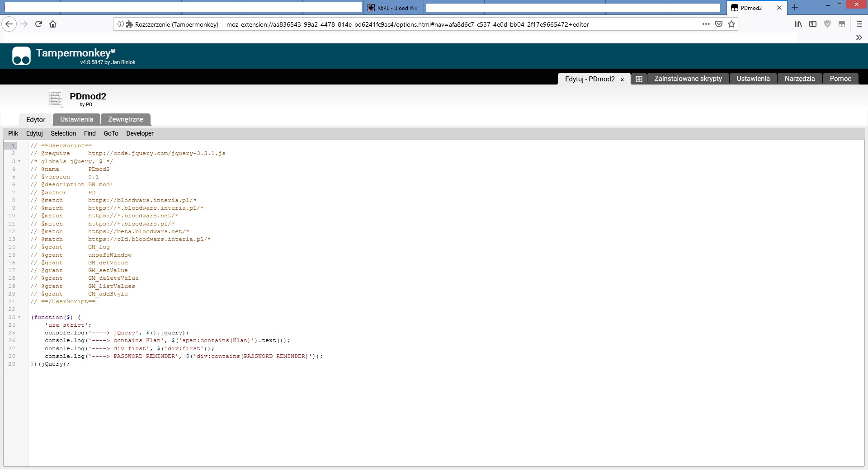This screenshot has height=470, width=868.
Task: Switch to the Zewnętrzne tab
Action: click(x=125, y=119)
